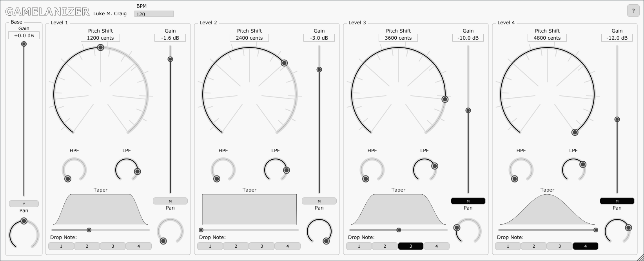644x261 pixels.
Task: Click Level 3 Pitch Shift dial handle
Action: 445,99
